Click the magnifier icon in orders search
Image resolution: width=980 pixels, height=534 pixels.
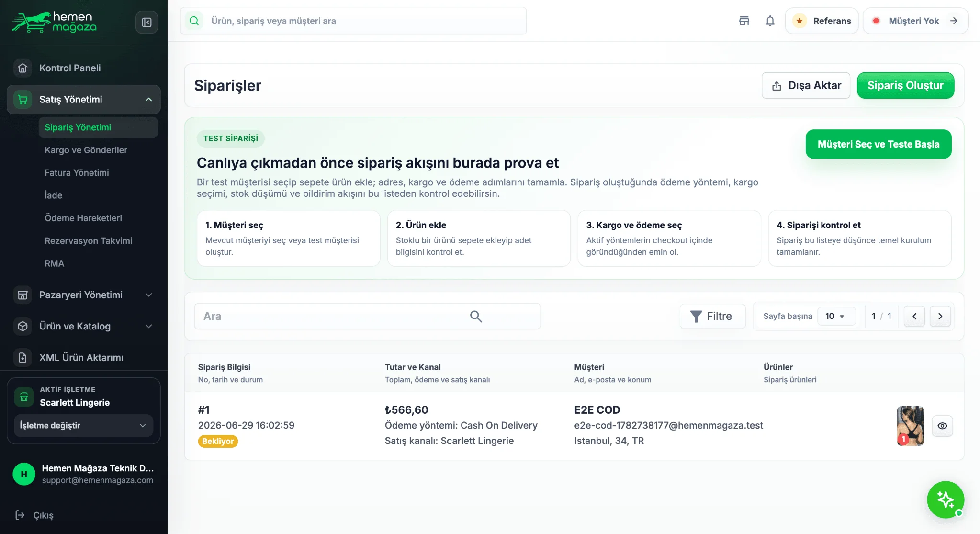coord(476,316)
